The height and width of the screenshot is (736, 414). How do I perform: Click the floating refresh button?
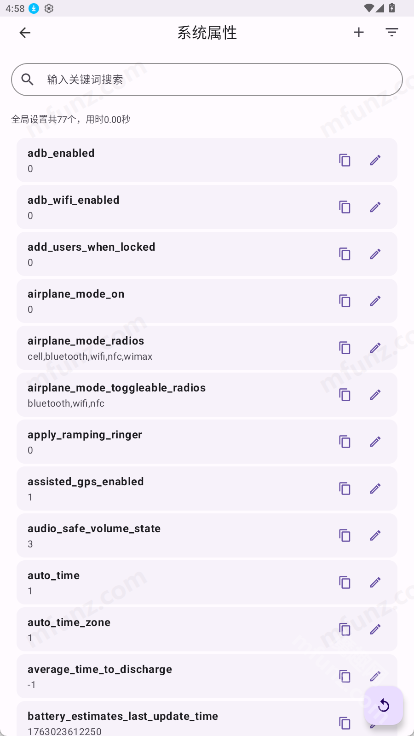click(383, 705)
